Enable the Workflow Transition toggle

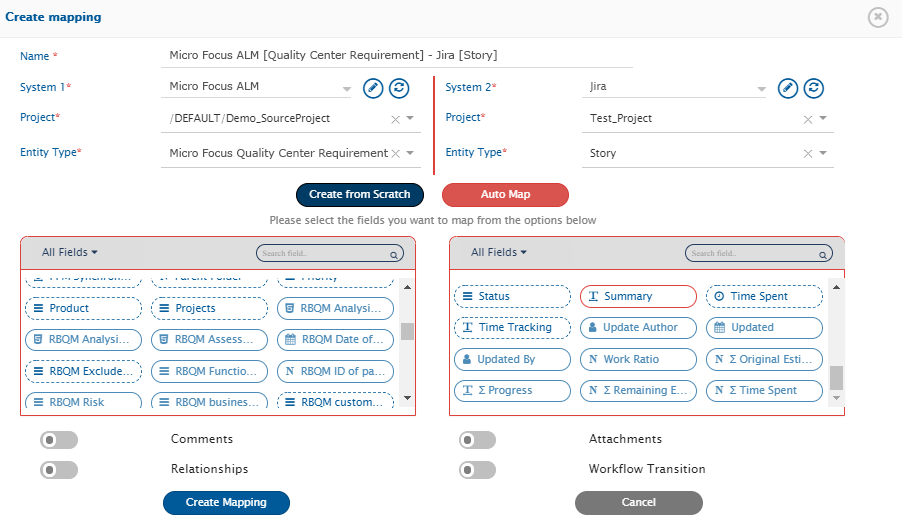pos(477,469)
